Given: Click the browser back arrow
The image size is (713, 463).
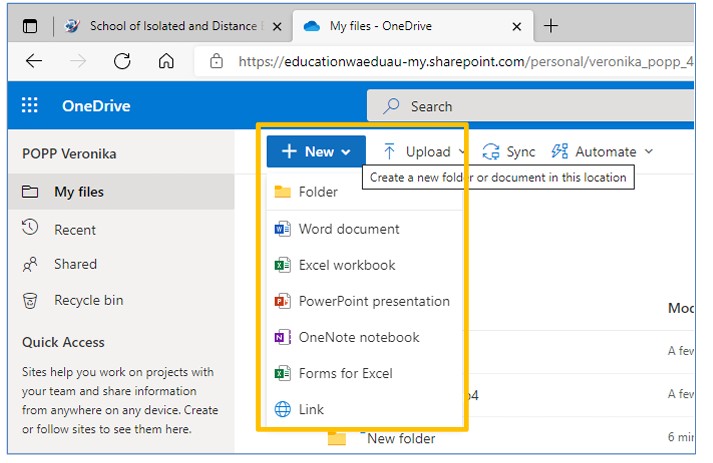Looking at the screenshot, I should pyautogui.click(x=34, y=61).
